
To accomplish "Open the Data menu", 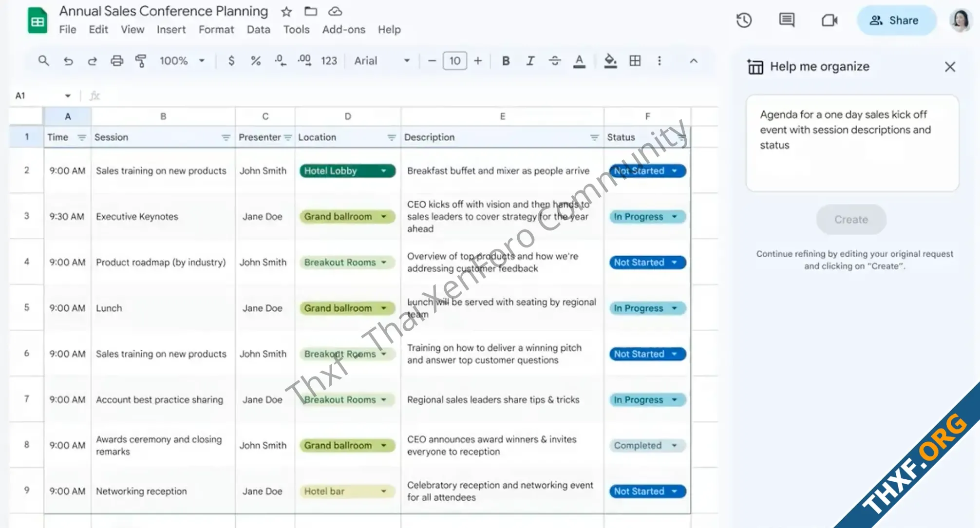I will pyautogui.click(x=258, y=30).
